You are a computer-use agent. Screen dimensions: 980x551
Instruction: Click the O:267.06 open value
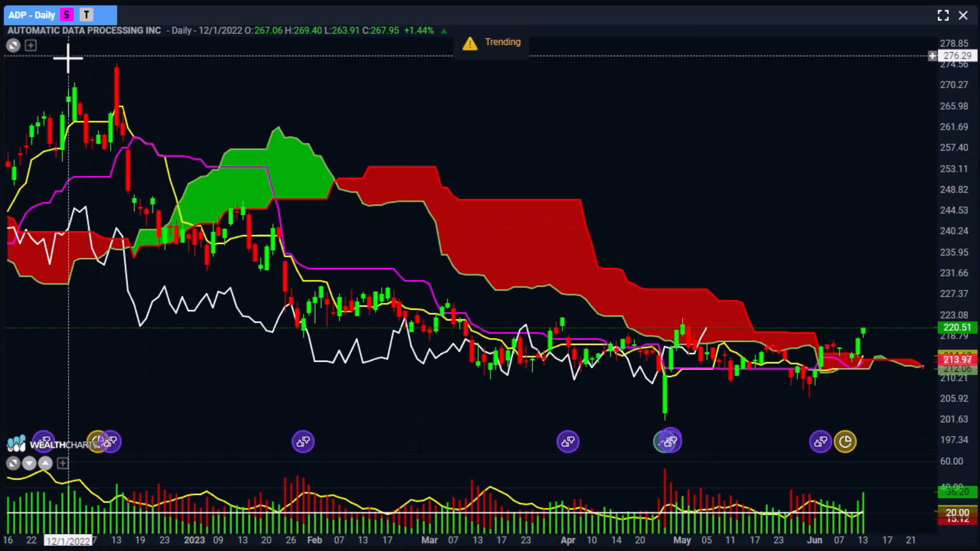point(263,31)
